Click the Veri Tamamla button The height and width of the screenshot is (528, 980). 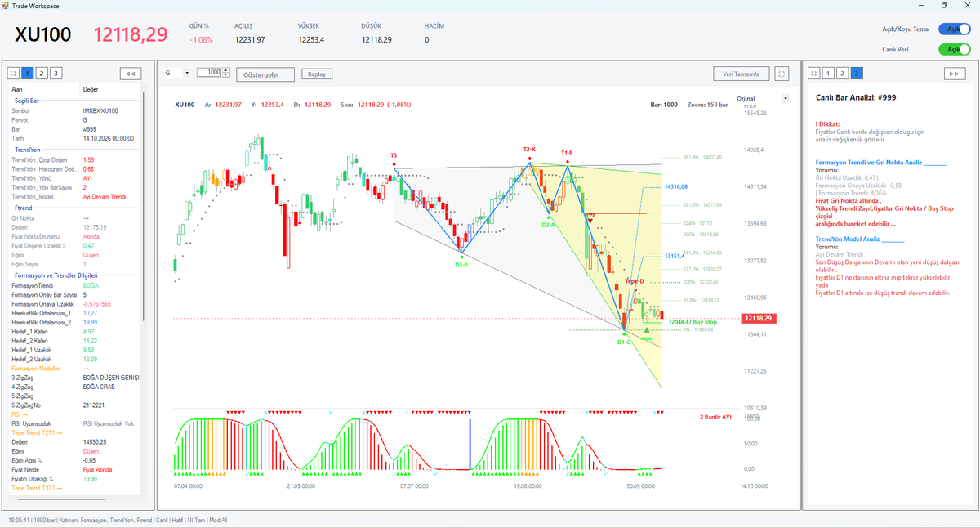pyautogui.click(x=742, y=74)
